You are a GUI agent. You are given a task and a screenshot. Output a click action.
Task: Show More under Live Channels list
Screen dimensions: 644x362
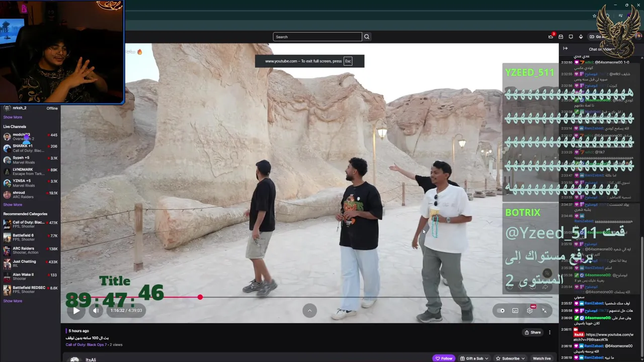click(x=13, y=205)
